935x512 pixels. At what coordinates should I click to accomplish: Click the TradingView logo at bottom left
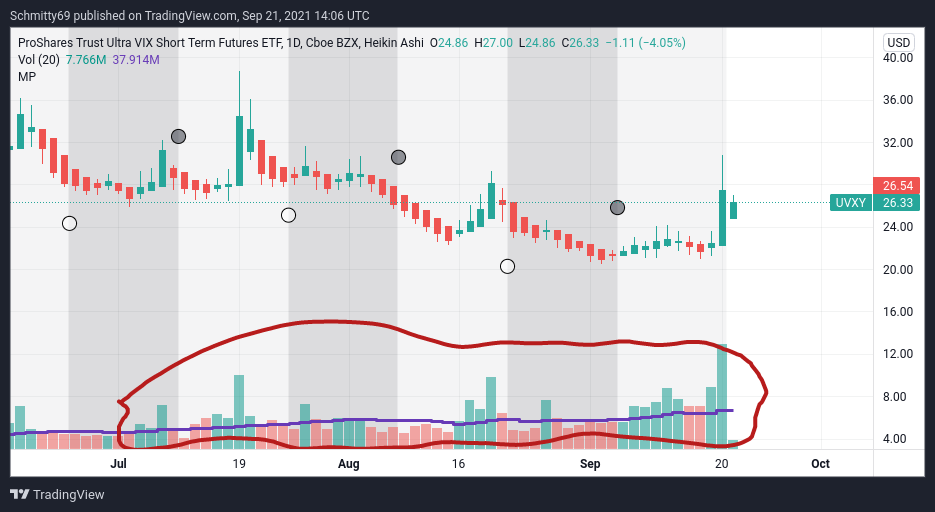click(57, 494)
